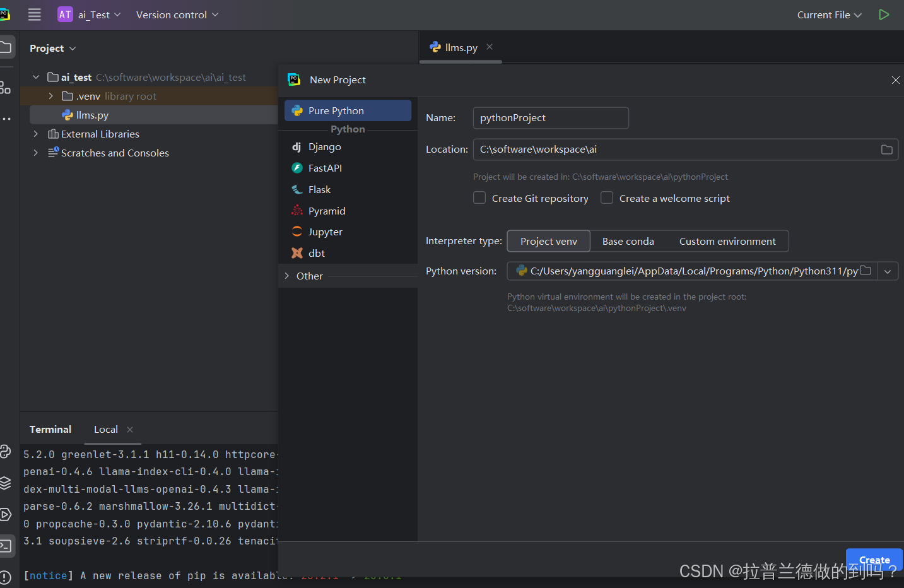The image size is (904, 588).
Task: Browse for project location folder icon
Action: click(886, 150)
